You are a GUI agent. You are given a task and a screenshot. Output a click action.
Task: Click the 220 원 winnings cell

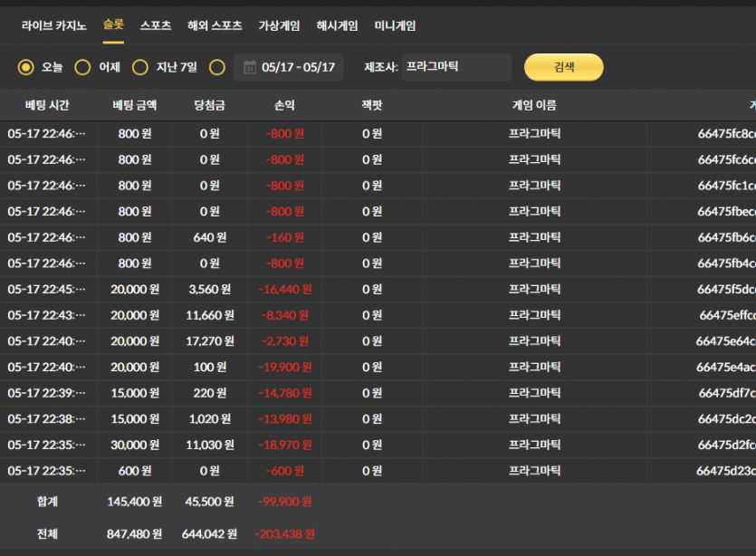[210, 394]
